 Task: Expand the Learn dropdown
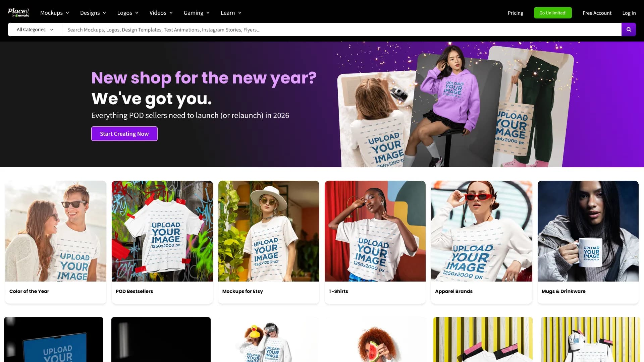231,13
